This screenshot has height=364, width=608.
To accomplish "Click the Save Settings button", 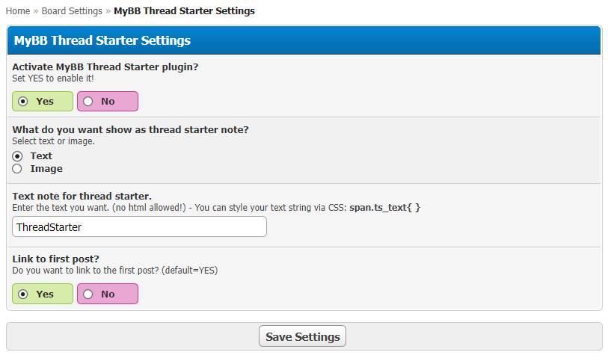I will (x=302, y=336).
